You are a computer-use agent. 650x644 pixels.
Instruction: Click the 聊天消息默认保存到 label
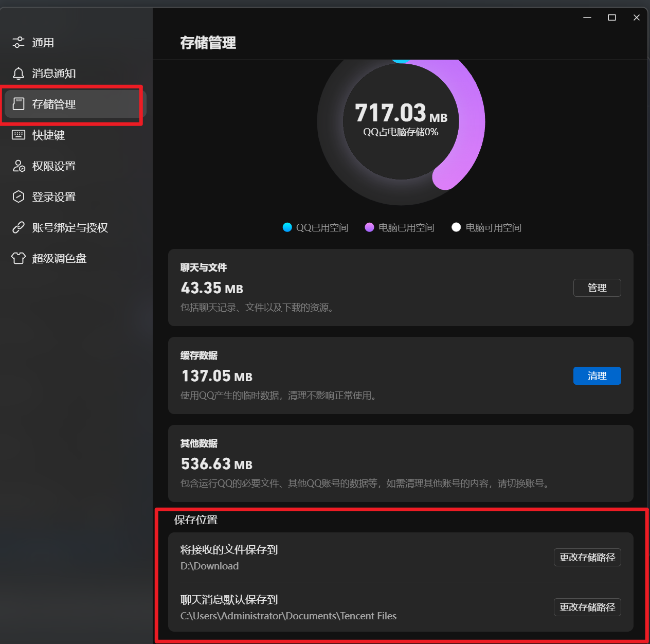pos(229,600)
